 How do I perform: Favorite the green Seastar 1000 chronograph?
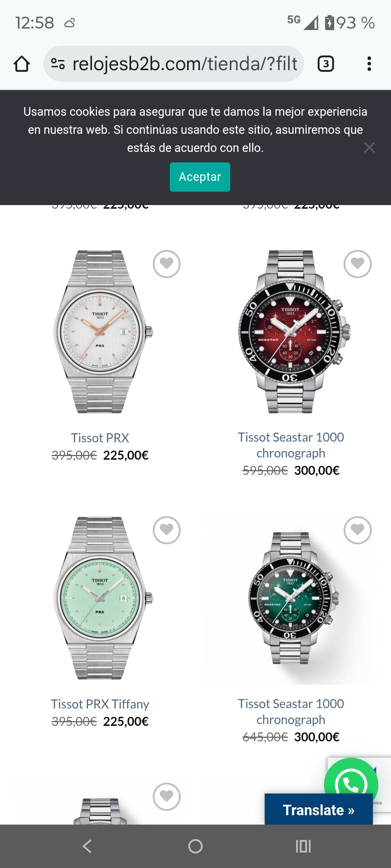(357, 530)
